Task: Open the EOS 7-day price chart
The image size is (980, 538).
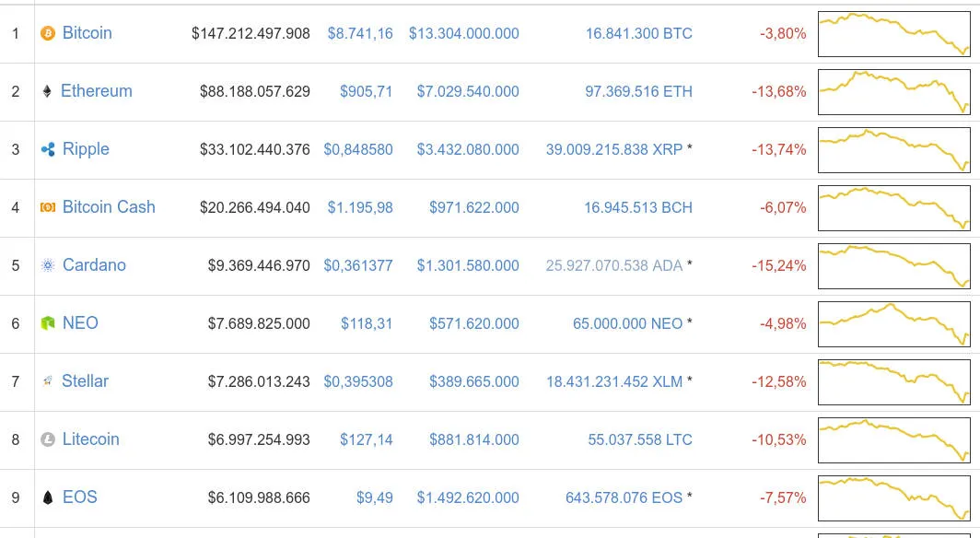Action: click(x=894, y=498)
